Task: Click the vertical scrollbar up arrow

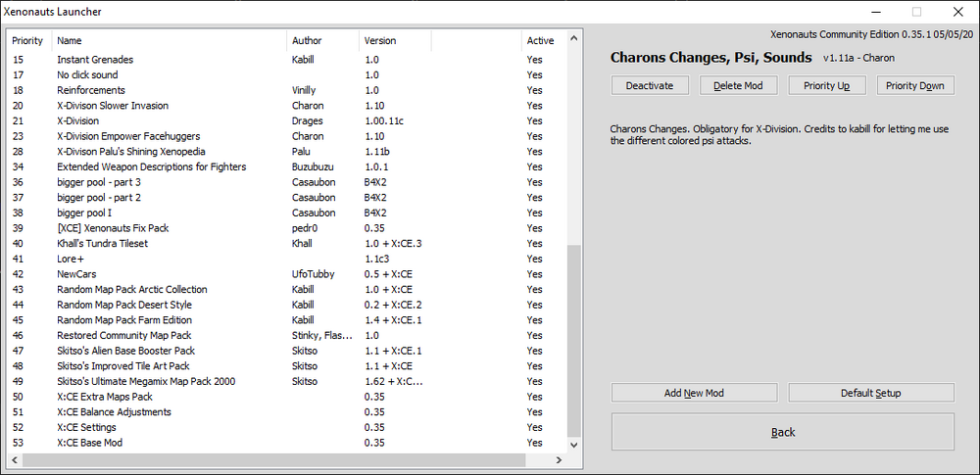Action: (573, 38)
